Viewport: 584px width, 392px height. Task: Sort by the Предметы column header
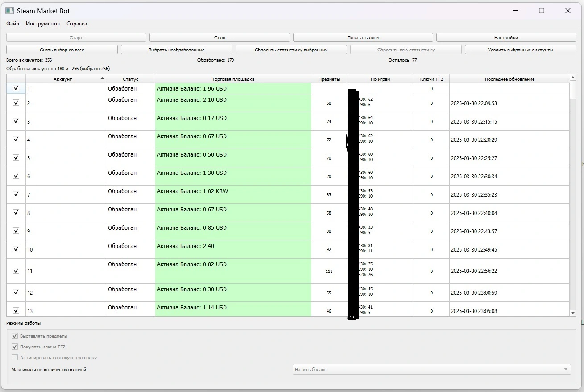[329, 79]
